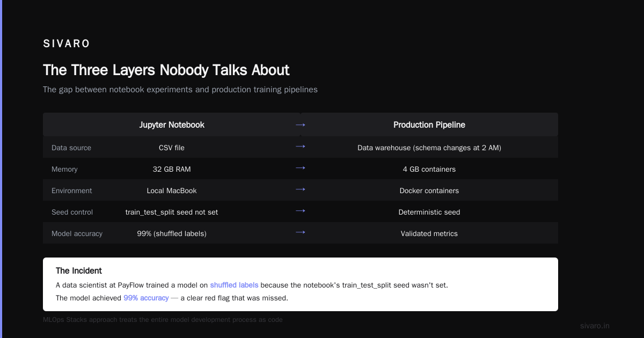
Task: Click the 'Memory' row label
Action: click(64, 169)
